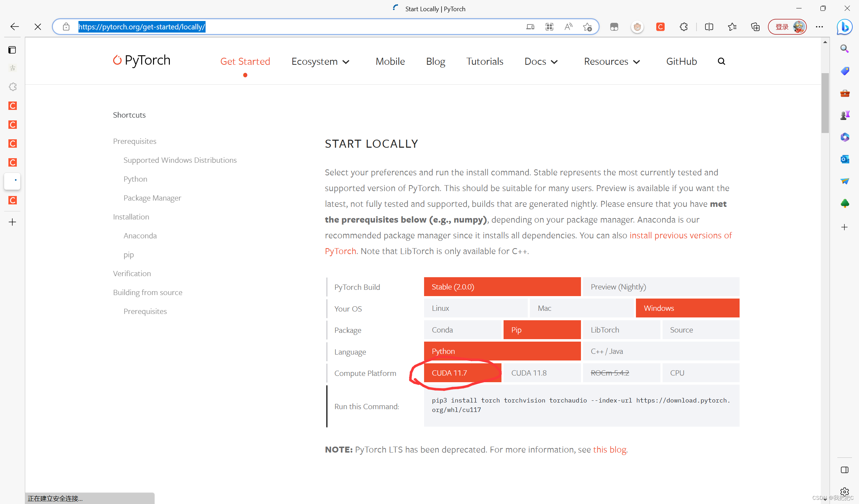Open the favorites list
Screen dimensions: 859x504
(x=732, y=27)
